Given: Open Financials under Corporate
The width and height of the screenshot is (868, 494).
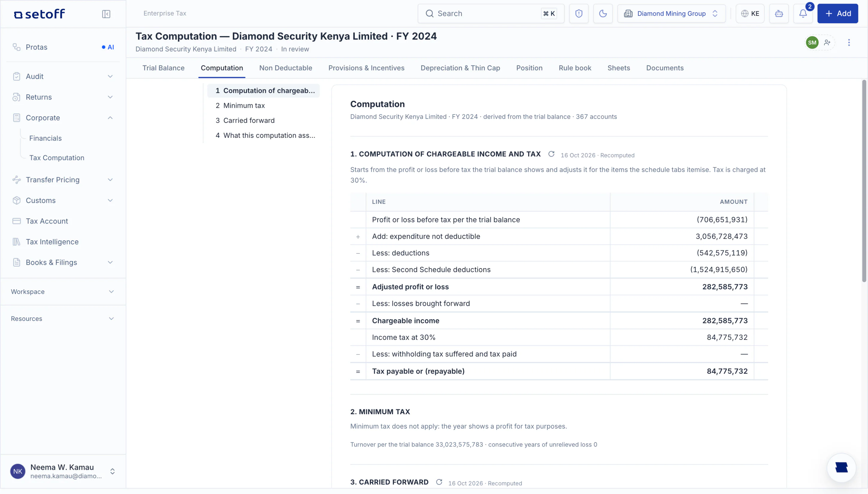Looking at the screenshot, I should point(45,138).
